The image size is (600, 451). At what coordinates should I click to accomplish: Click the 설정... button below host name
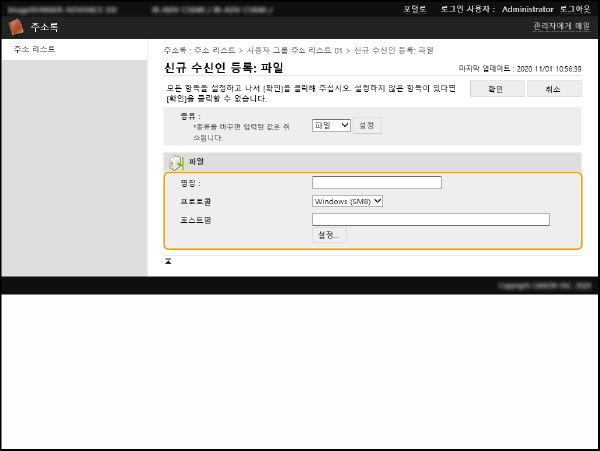(329, 235)
